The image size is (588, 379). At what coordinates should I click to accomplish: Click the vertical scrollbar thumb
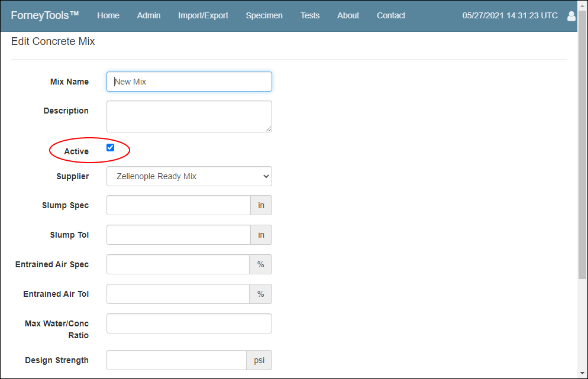point(582,144)
